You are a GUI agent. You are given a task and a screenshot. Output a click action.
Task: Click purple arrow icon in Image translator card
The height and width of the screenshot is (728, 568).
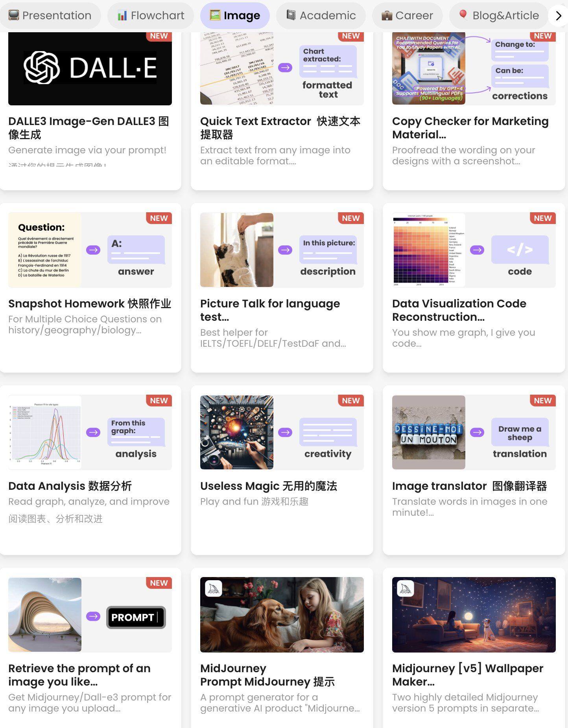[x=477, y=432]
